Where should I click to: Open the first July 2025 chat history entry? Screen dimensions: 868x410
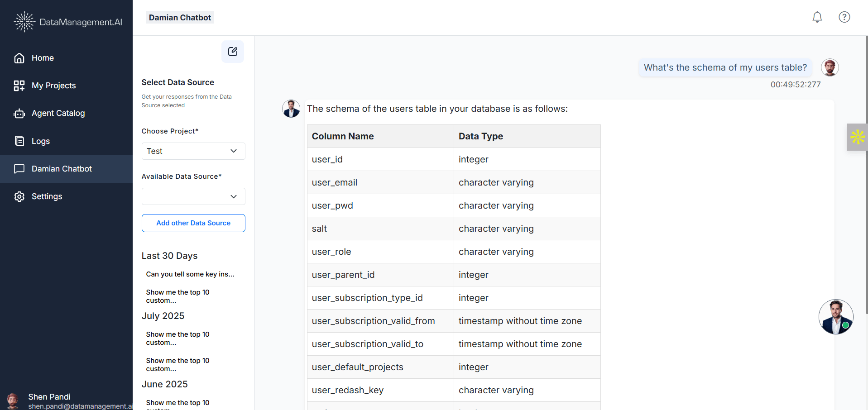[x=177, y=338]
